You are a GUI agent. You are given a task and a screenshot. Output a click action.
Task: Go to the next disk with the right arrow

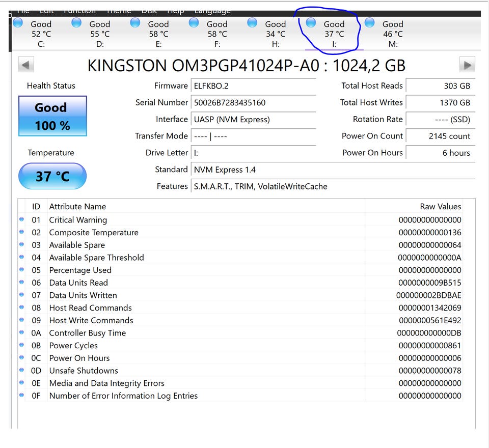(x=467, y=65)
